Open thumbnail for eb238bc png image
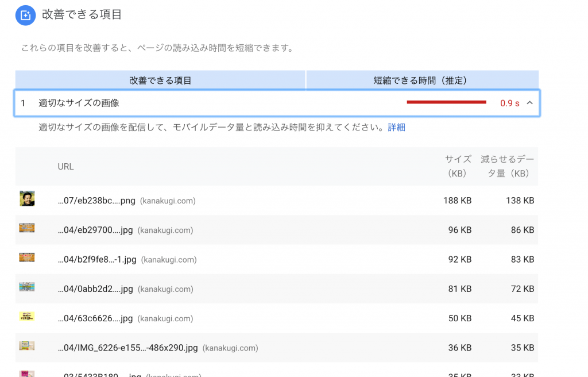 click(27, 199)
